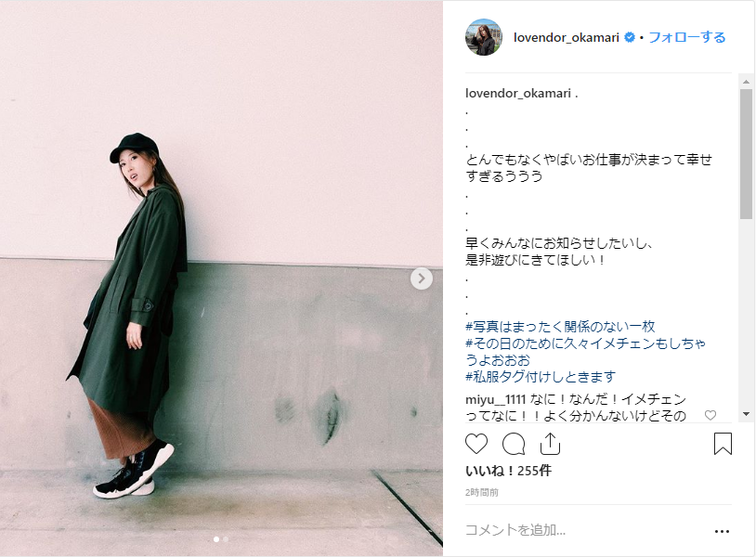View the likes list いいね！255件
This screenshot has height=557, width=756.
pos(508,471)
